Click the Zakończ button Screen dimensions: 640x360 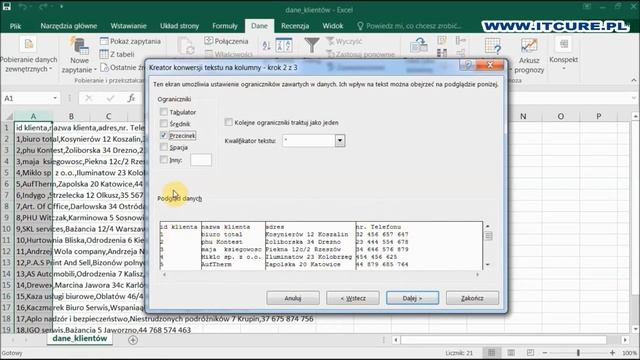pos(472,298)
